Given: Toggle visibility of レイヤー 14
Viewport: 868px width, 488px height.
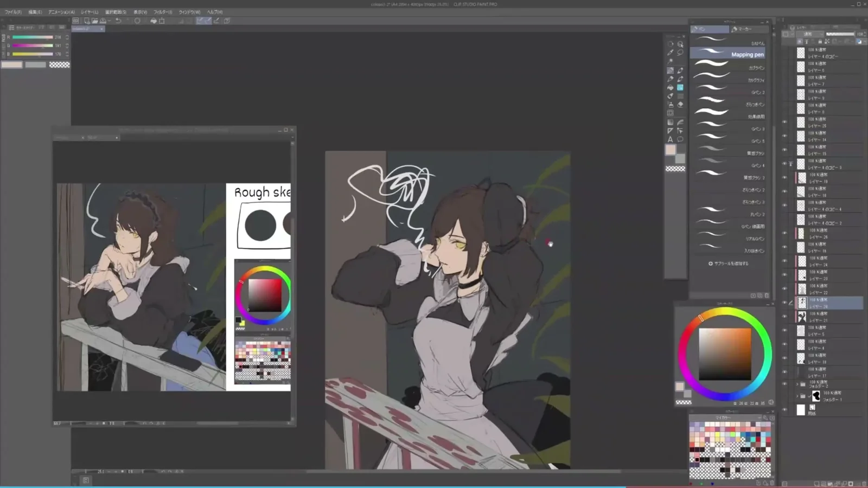Looking at the screenshot, I should [x=784, y=136].
